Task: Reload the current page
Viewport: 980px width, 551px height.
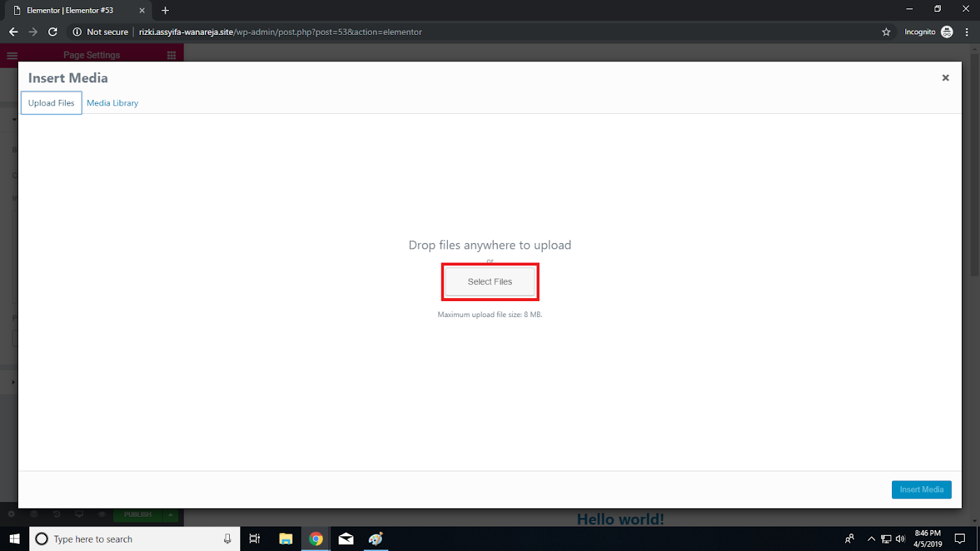Action: 52,32
